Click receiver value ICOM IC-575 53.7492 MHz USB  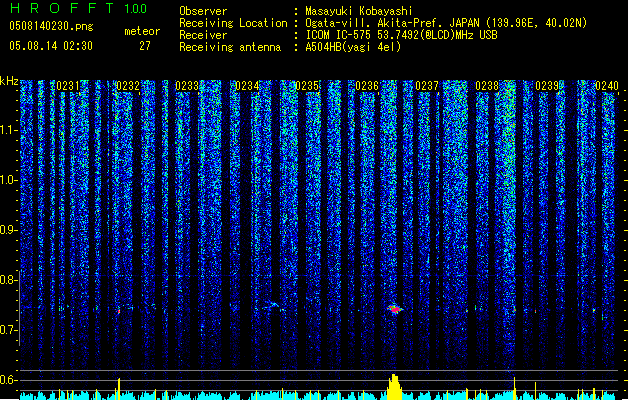tap(402, 35)
